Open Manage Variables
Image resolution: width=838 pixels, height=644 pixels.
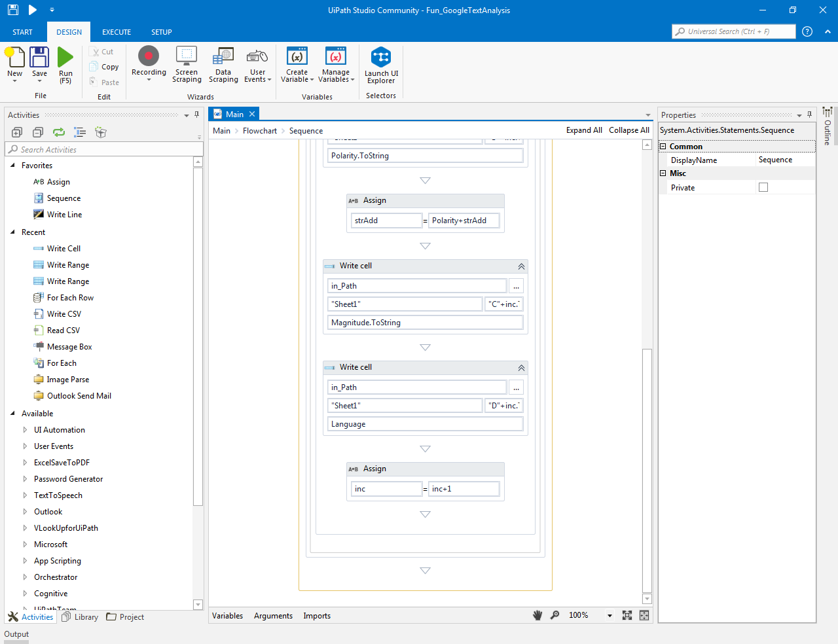click(x=336, y=65)
